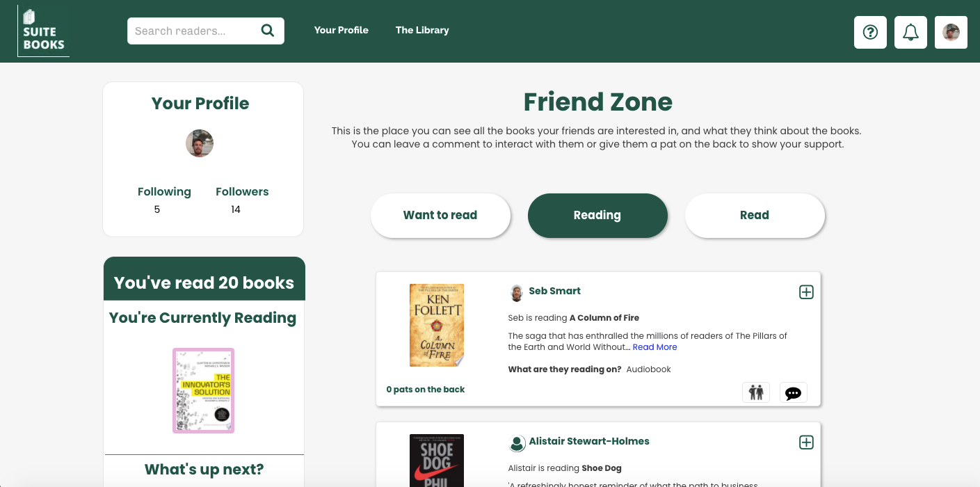The height and width of the screenshot is (487, 980).
Task: Click the Following count label
Action: (164, 191)
